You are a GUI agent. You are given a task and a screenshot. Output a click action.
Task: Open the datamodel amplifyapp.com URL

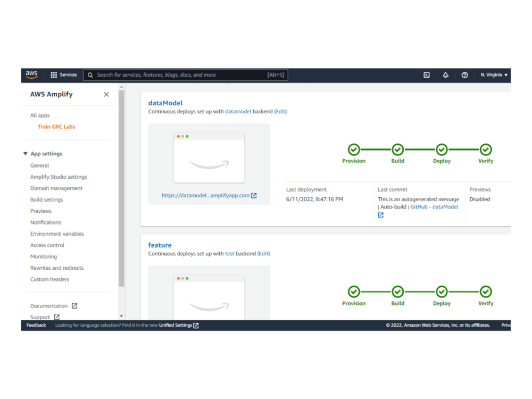point(205,195)
